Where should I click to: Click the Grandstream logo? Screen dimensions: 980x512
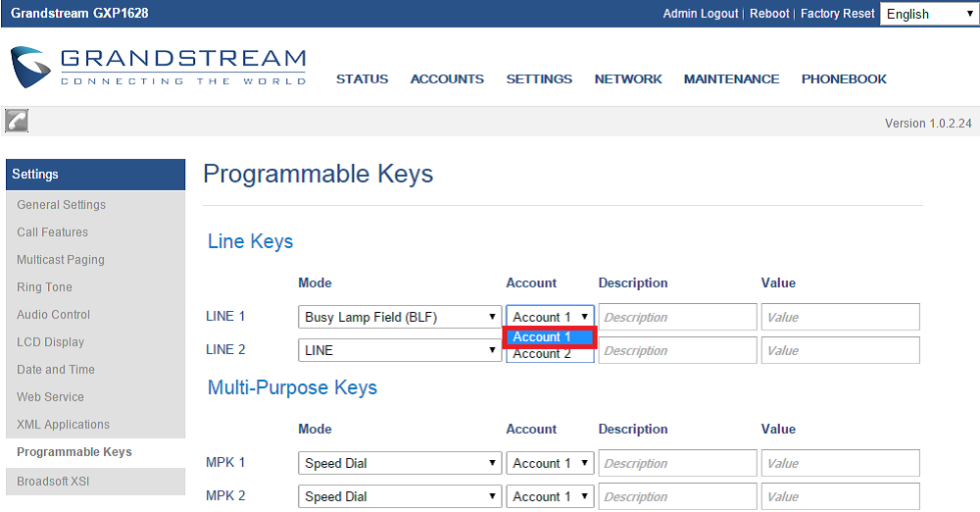[159, 67]
